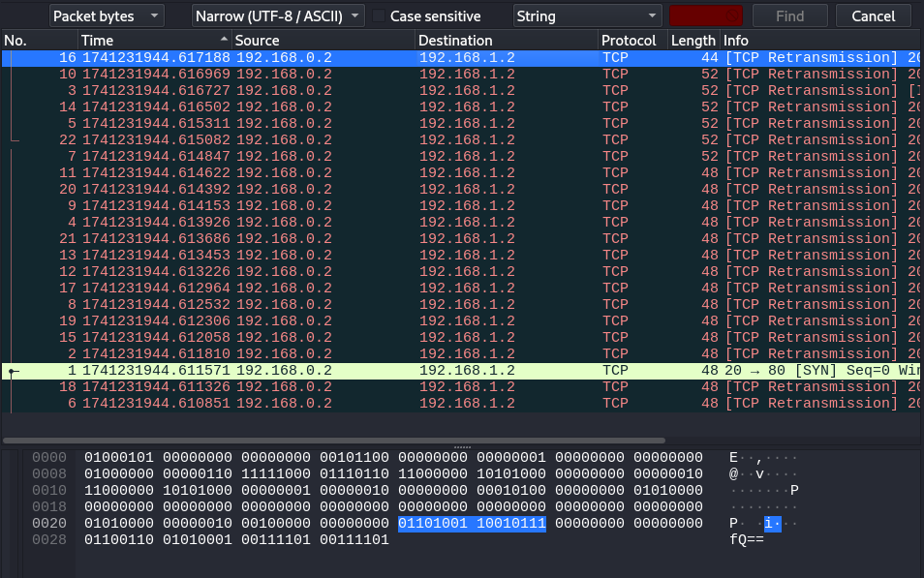The width and height of the screenshot is (924, 578).
Task: Click the fQ== ASCII text in bytes pane
Action: (x=747, y=539)
